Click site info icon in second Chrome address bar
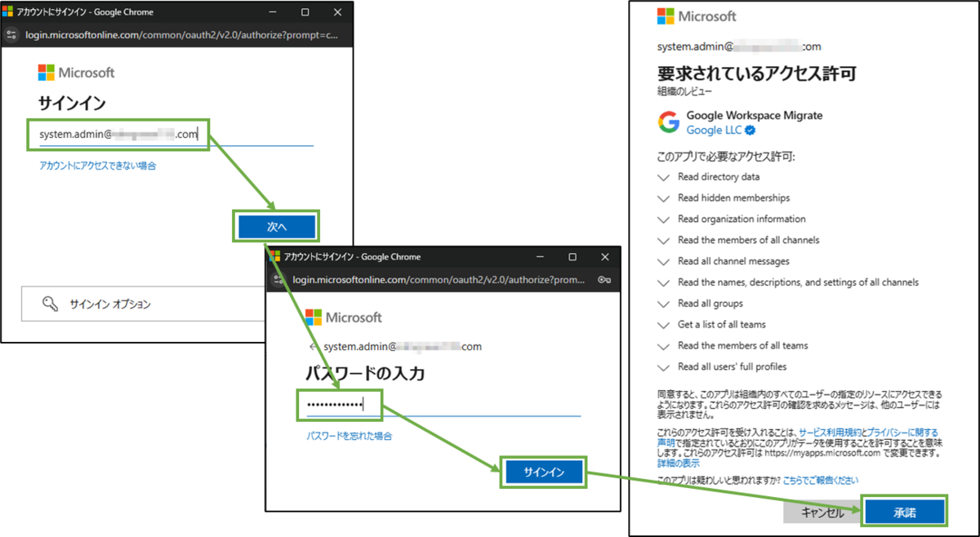The height and width of the screenshot is (537, 980). point(278,279)
